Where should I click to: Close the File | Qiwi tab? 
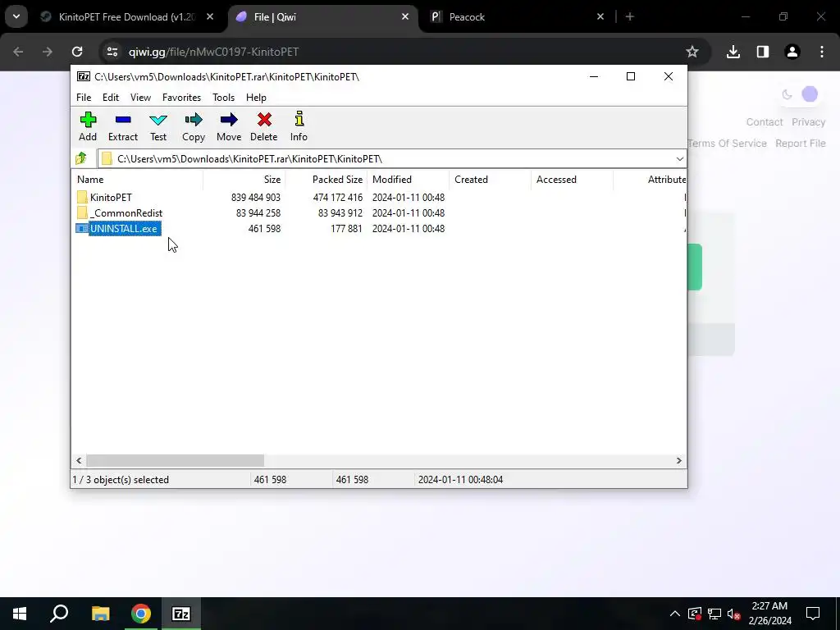[405, 17]
